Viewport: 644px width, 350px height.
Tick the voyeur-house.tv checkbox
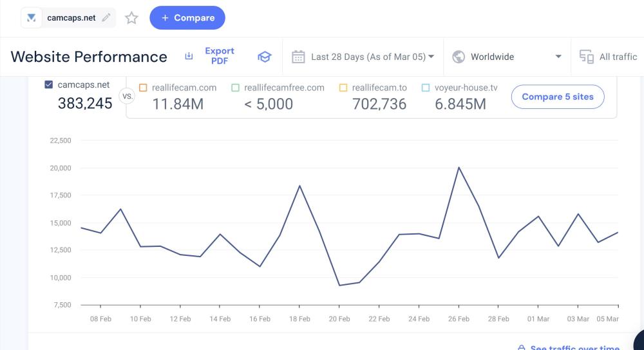[x=426, y=88]
